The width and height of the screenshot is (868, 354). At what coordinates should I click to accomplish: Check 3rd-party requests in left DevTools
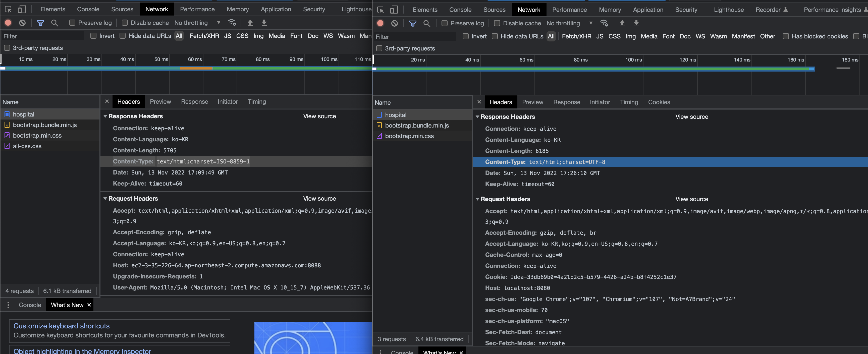click(7, 48)
